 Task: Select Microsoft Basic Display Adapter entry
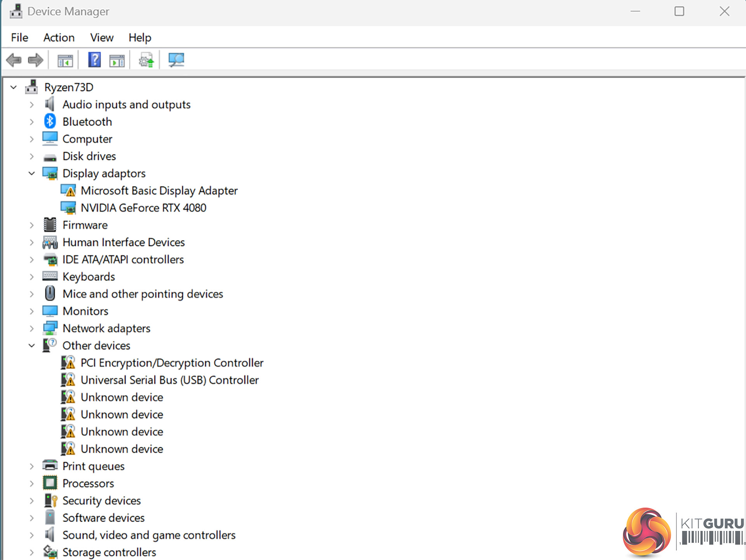point(159,191)
